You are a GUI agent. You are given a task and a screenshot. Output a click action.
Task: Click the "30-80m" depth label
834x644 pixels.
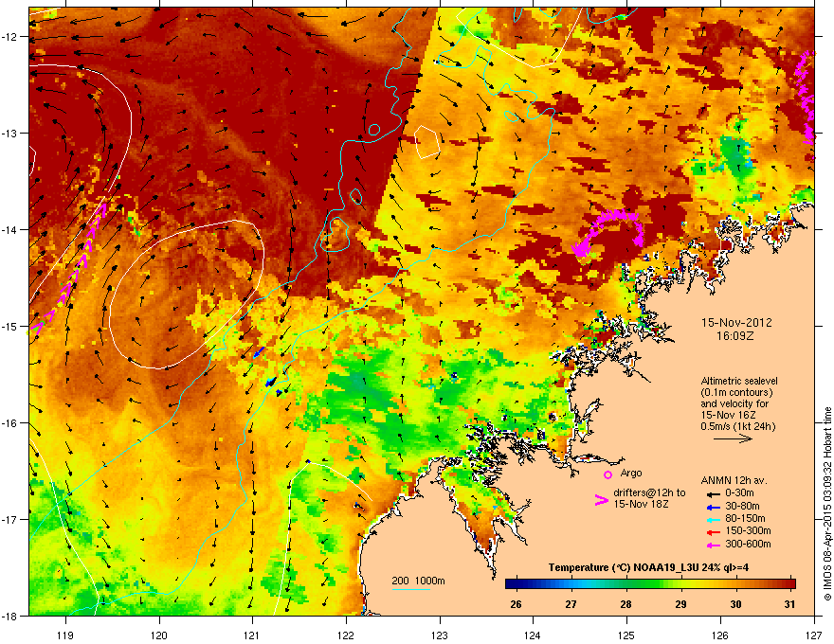(x=742, y=507)
